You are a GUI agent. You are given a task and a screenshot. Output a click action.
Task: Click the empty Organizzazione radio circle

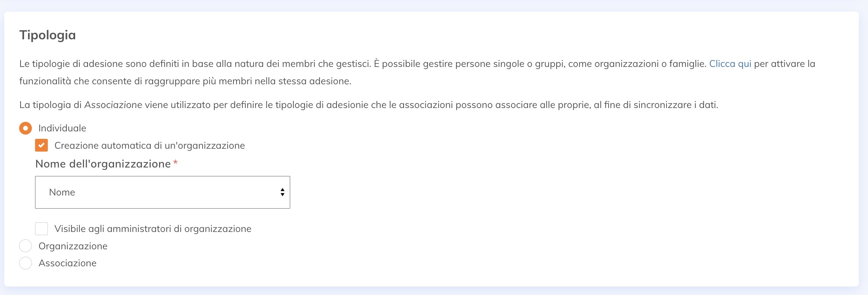coord(25,245)
